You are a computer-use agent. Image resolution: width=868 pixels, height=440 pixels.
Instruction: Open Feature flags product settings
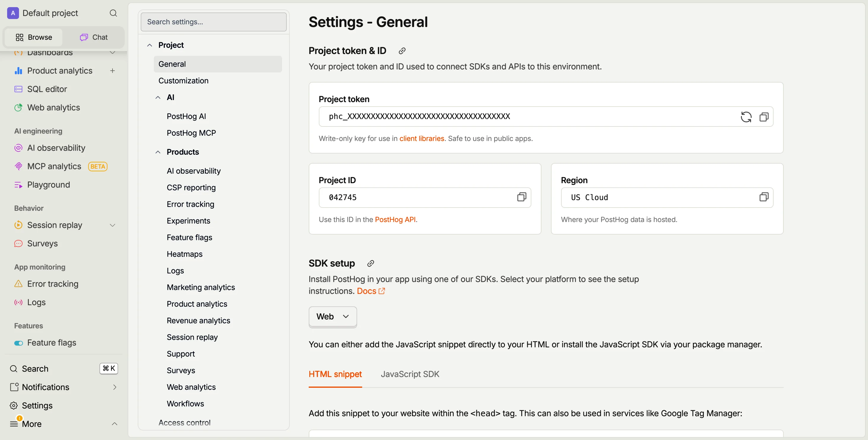click(189, 238)
